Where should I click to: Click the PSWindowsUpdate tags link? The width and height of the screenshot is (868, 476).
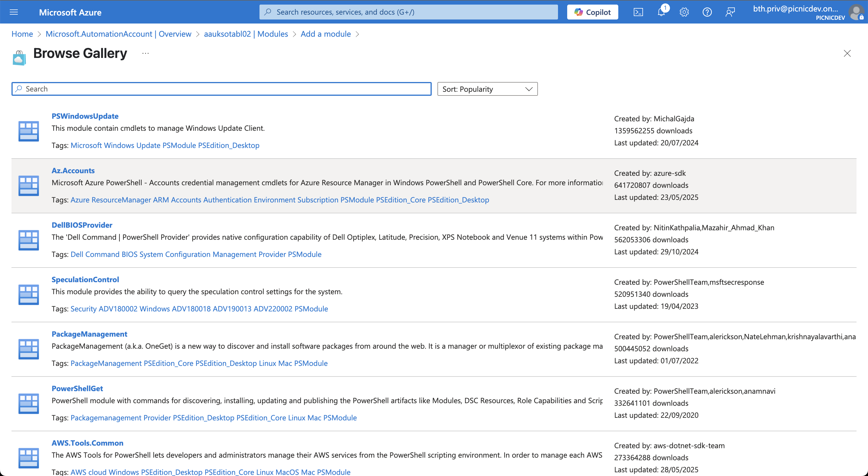[x=165, y=145]
